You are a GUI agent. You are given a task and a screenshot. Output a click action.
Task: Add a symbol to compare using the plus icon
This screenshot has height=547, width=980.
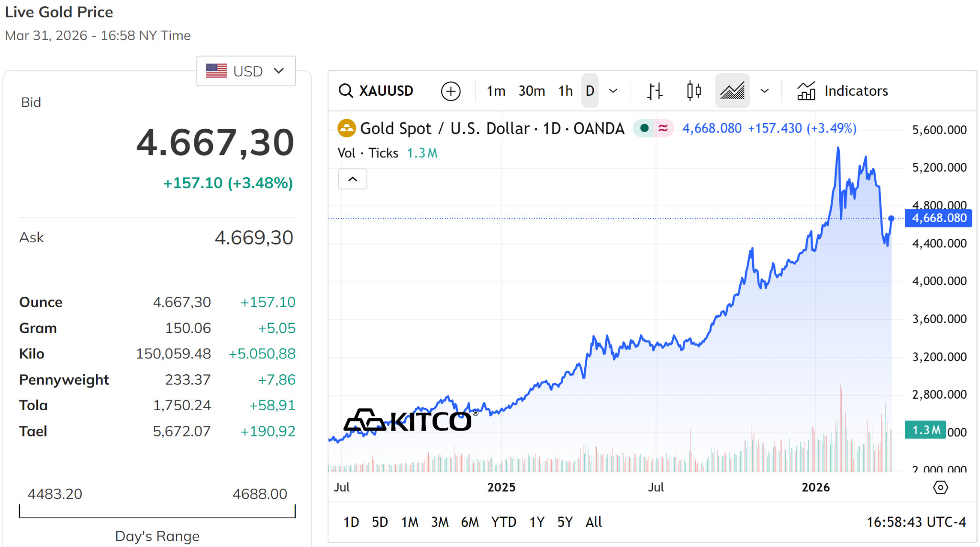pos(450,91)
